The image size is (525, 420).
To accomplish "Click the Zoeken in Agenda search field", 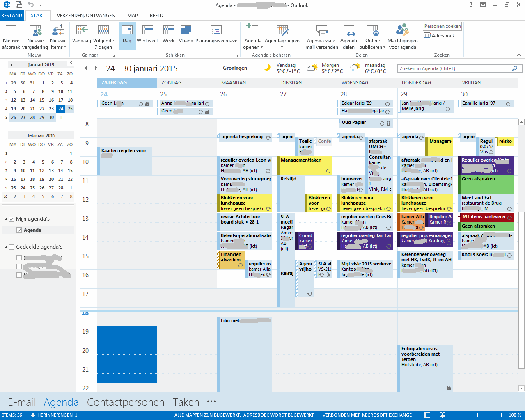I will tap(454, 68).
